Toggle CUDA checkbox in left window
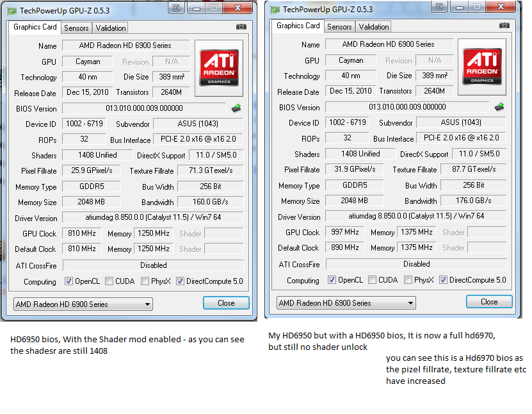 (109, 281)
